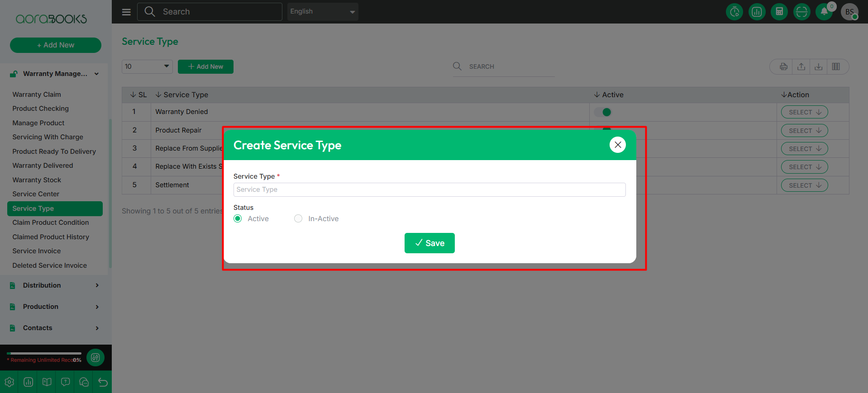Toggle Active switch for Warranty Denied

603,112
